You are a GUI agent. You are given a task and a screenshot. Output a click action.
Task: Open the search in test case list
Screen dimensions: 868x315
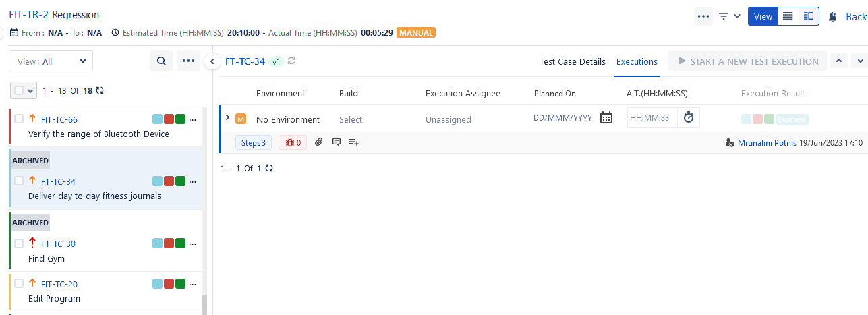click(161, 61)
